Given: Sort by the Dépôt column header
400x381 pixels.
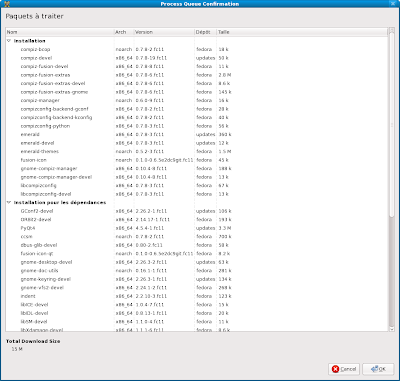Looking at the screenshot, I should pos(206,32).
